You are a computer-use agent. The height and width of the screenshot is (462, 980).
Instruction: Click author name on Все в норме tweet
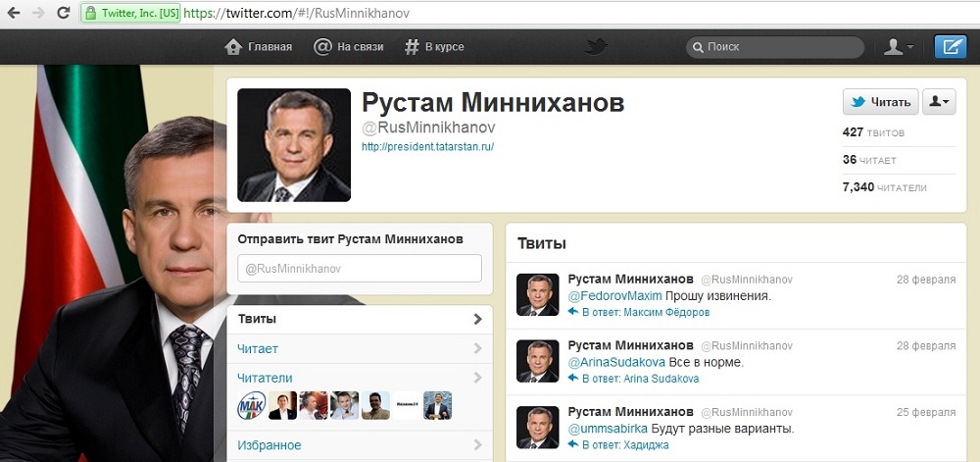pyautogui.click(x=630, y=345)
